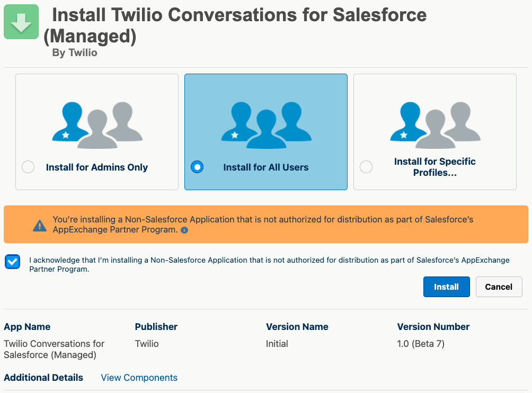Select the Install for Admins Only radio button
The width and height of the screenshot is (532, 393).
pyautogui.click(x=28, y=167)
